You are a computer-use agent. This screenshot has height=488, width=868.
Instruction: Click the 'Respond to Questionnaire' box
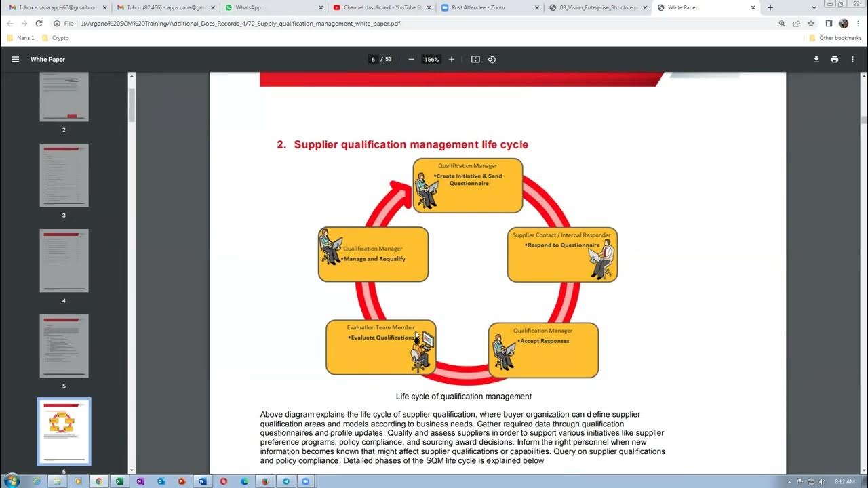(562, 254)
